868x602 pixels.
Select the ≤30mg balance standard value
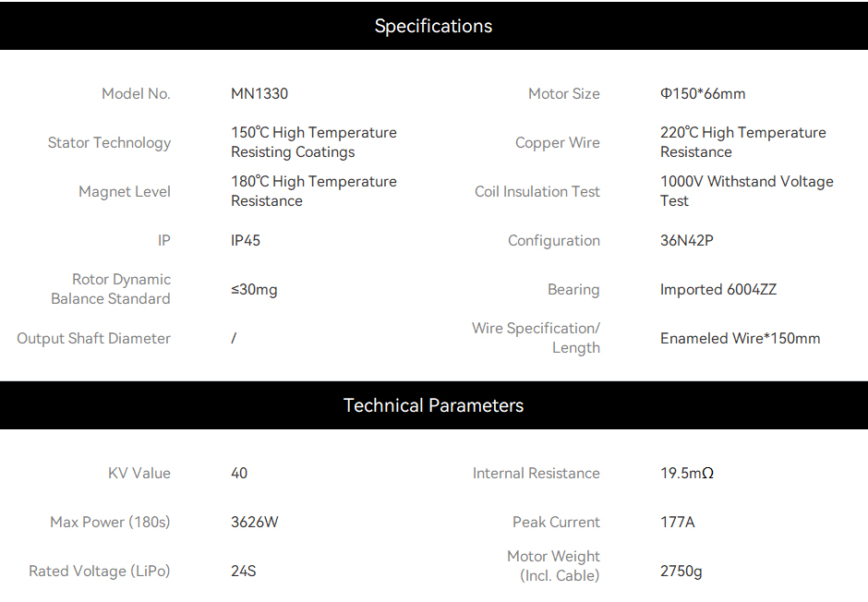tap(254, 289)
